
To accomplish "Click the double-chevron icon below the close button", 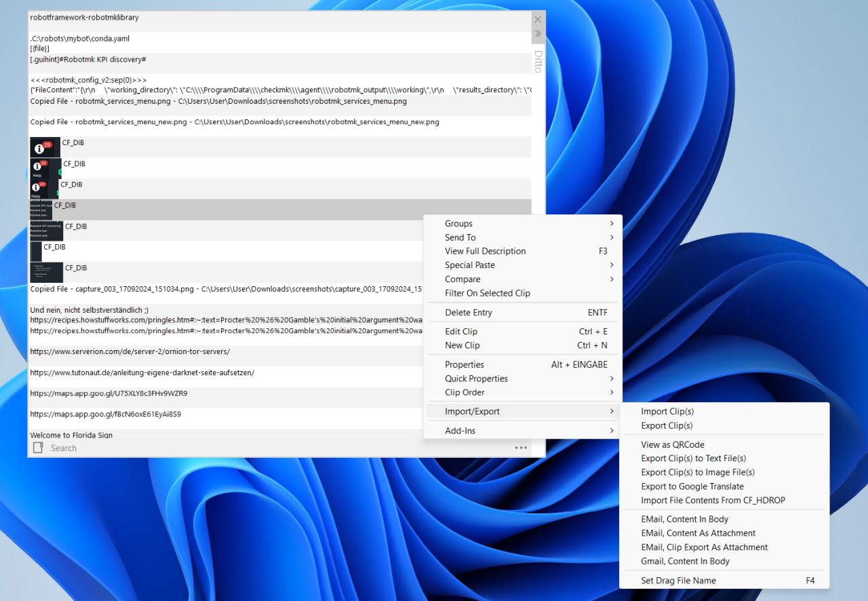I will point(538,33).
